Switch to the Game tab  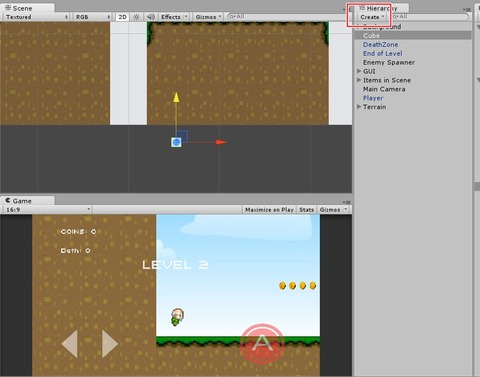tap(27, 201)
